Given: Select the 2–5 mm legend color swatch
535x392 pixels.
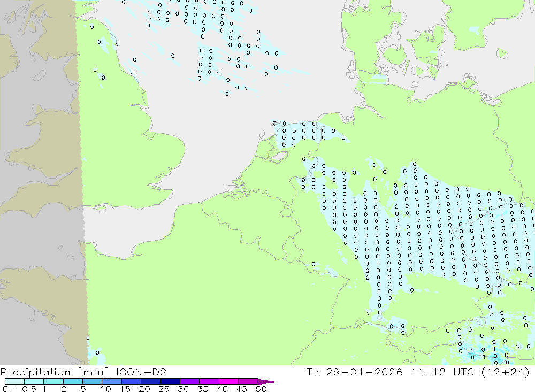Looking at the screenshot, I should [x=73, y=381].
